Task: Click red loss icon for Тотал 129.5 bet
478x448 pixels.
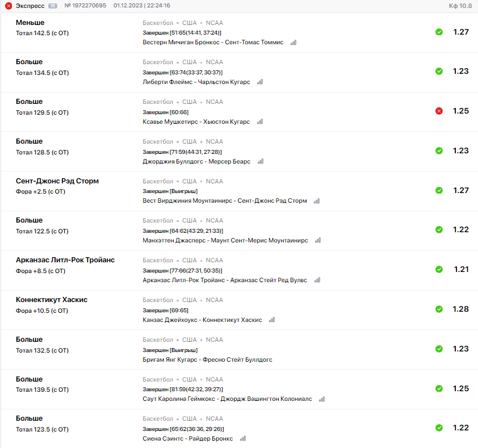Action: pos(439,111)
